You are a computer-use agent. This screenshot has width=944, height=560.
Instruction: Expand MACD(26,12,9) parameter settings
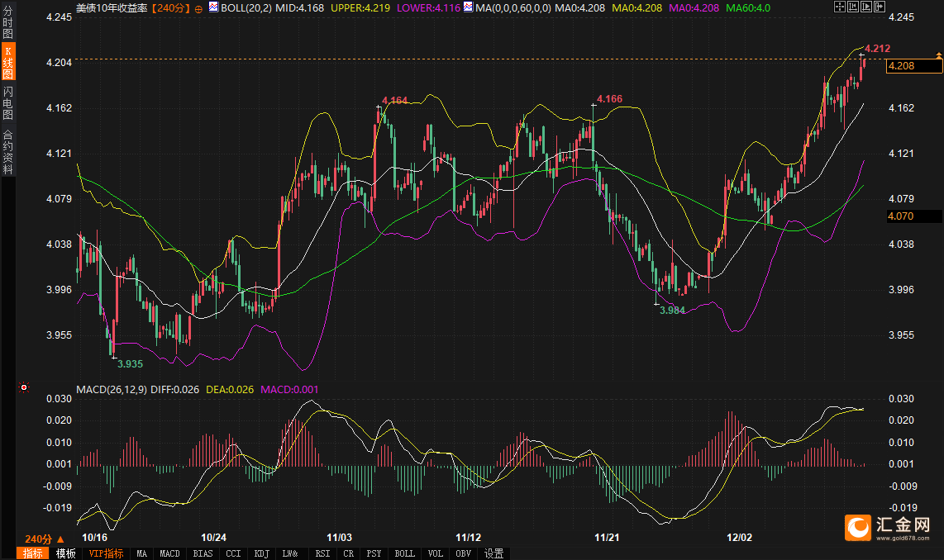[111, 389]
